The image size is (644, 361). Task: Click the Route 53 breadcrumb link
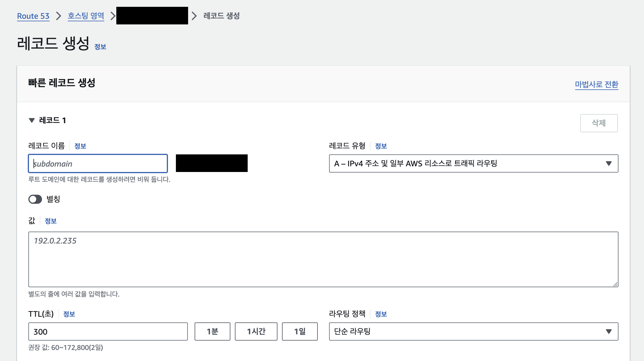point(33,16)
